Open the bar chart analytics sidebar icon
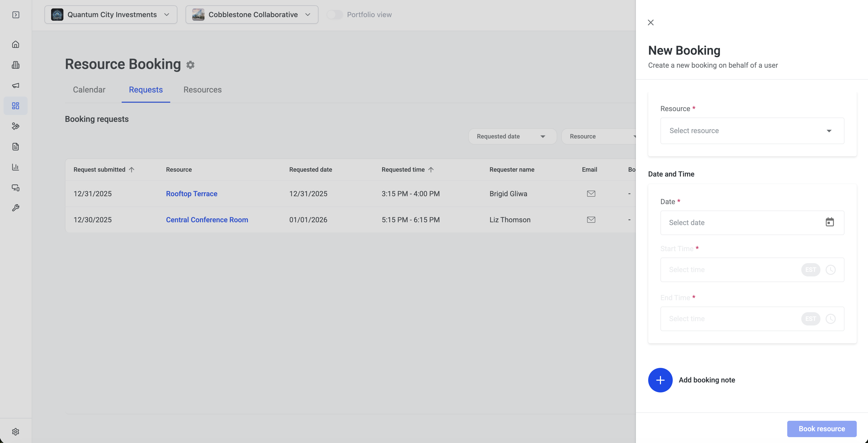Viewport: 868px width, 443px height. click(x=16, y=167)
